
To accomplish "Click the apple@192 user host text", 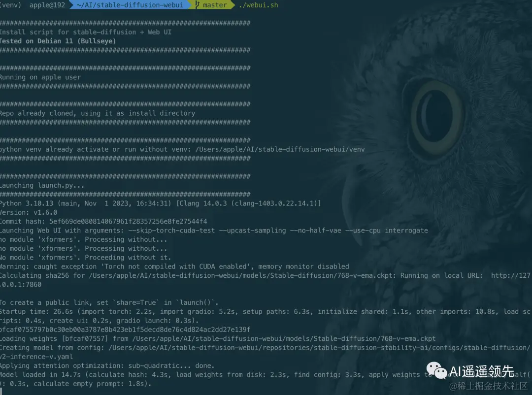I will [47, 5].
